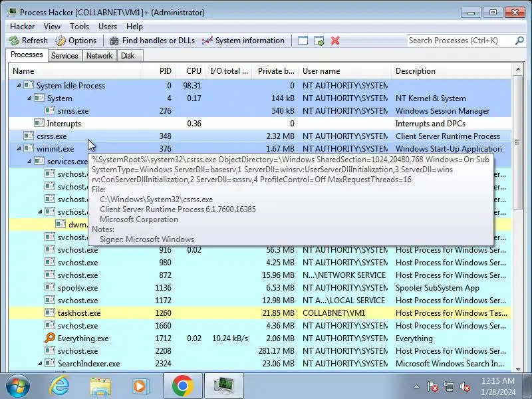Open the Windows Start orb
The image size is (532, 399).
coord(18,386)
